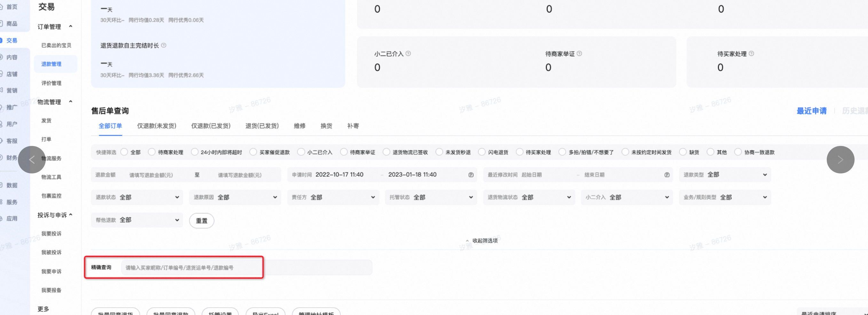Image resolution: width=868 pixels, height=315 pixels.
Task: Select the 全部 quick filter radio
Action: pos(124,152)
